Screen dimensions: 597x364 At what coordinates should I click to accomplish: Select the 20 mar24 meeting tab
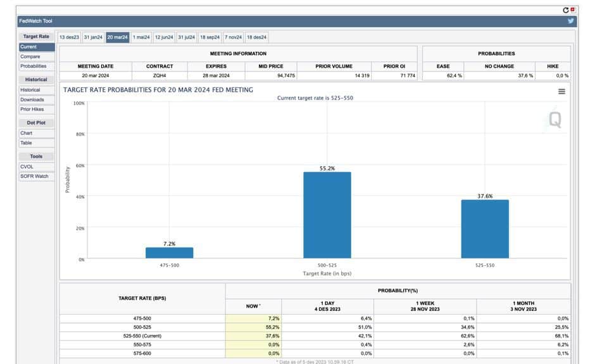coord(117,37)
